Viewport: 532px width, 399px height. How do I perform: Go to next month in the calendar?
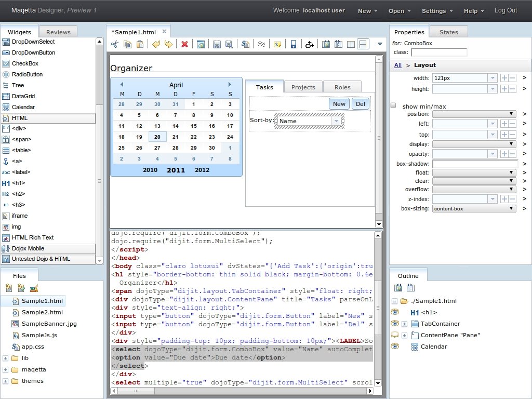coord(230,85)
